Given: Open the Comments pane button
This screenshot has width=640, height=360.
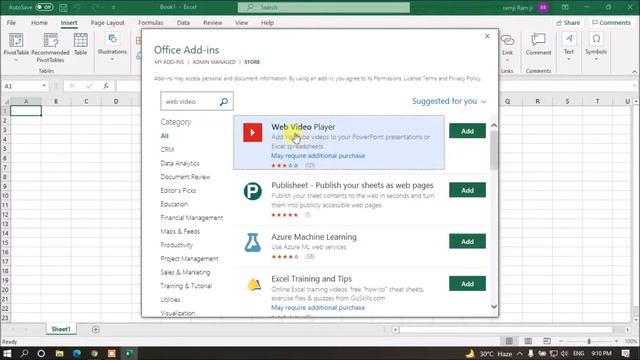Looking at the screenshot, I should (611, 23).
